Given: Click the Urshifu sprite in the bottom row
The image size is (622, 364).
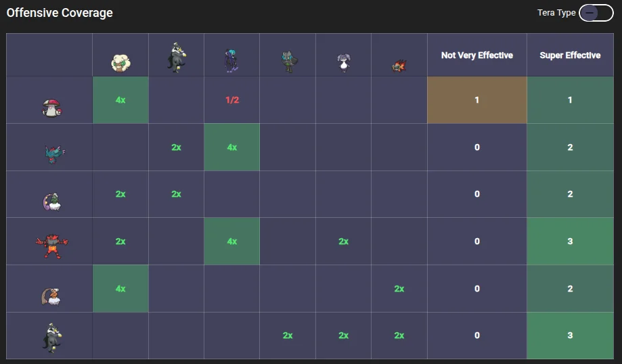Looking at the screenshot, I should [x=52, y=338].
